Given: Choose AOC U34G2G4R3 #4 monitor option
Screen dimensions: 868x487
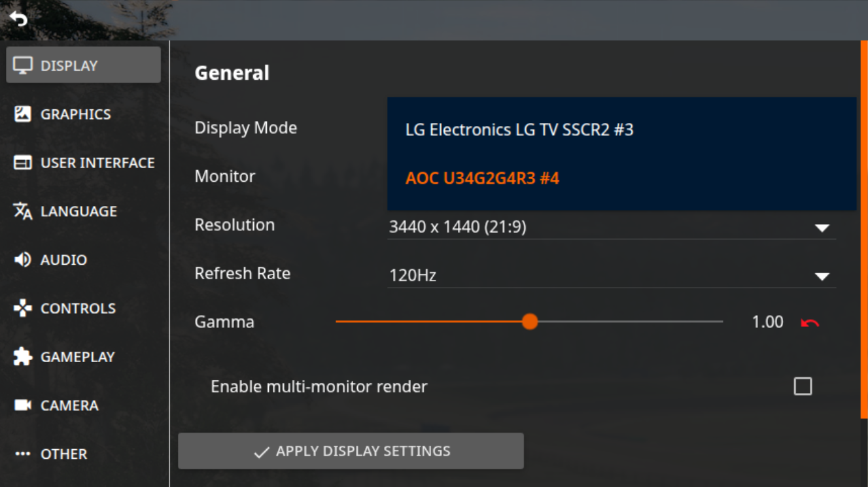Looking at the screenshot, I should point(482,178).
